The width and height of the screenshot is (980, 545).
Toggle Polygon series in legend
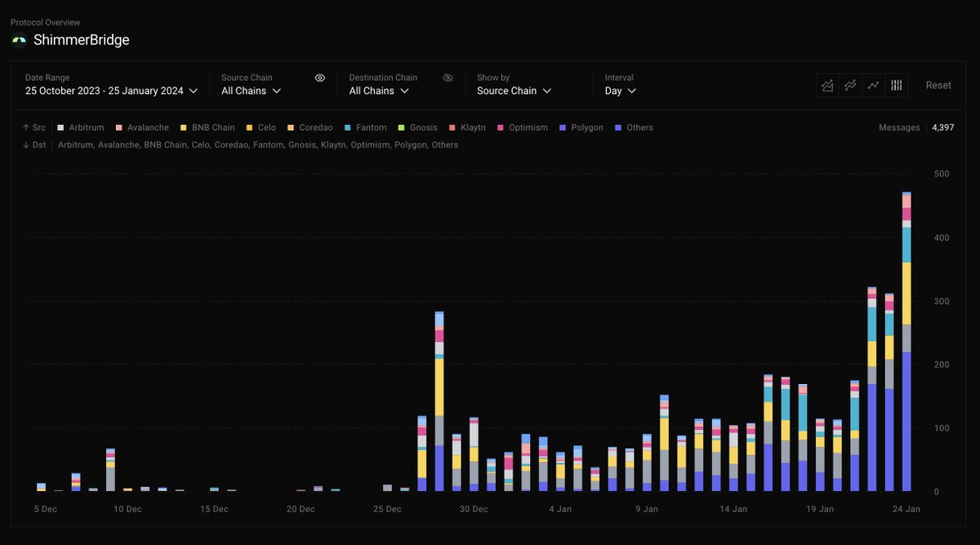(x=581, y=127)
